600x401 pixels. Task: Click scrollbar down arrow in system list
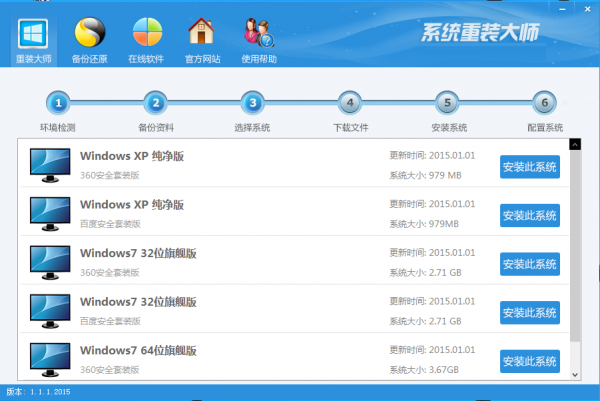[x=575, y=374]
